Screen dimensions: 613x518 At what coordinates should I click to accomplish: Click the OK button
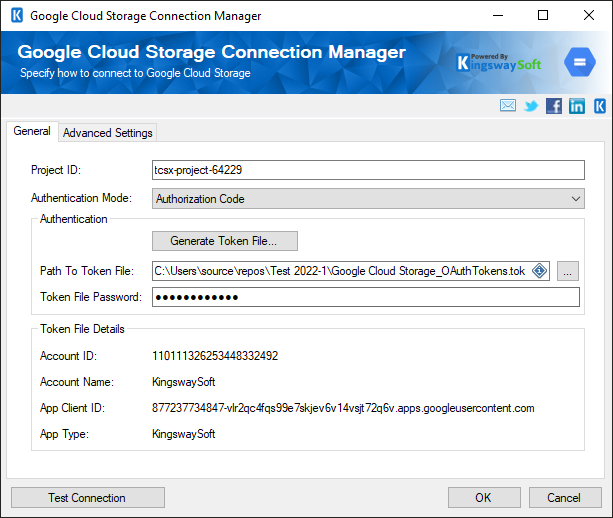coord(484,498)
